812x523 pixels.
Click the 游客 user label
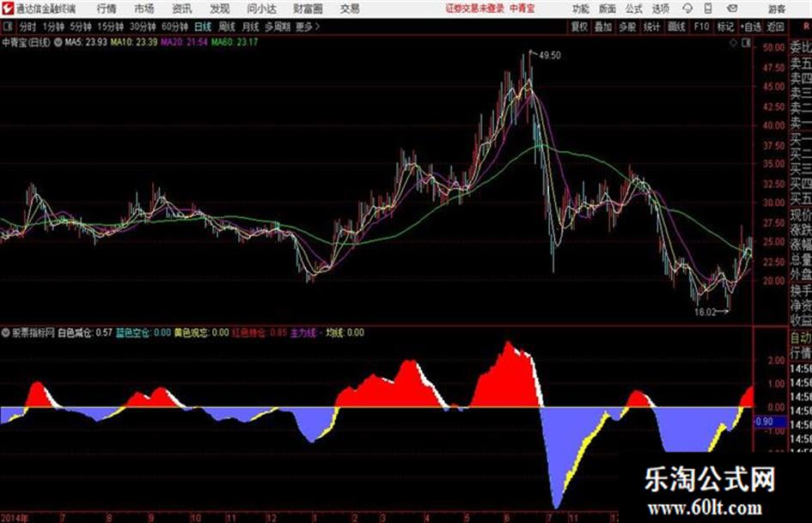(776, 9)
